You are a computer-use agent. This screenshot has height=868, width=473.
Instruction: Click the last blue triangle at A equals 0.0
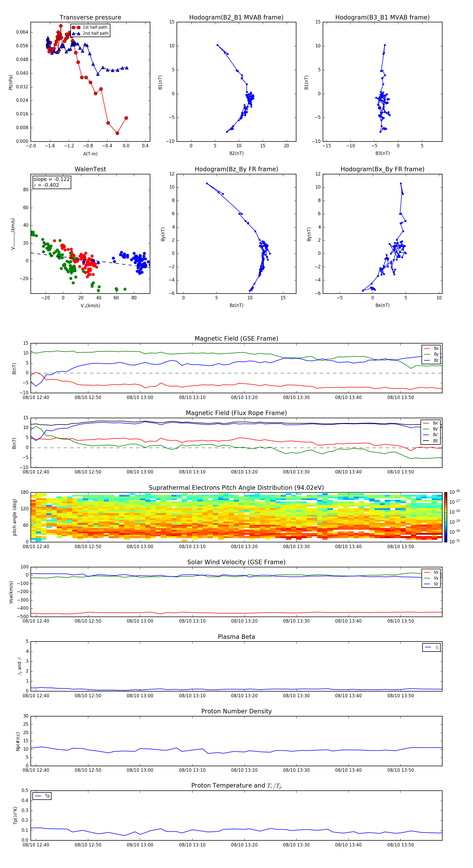tap(127, 68)
